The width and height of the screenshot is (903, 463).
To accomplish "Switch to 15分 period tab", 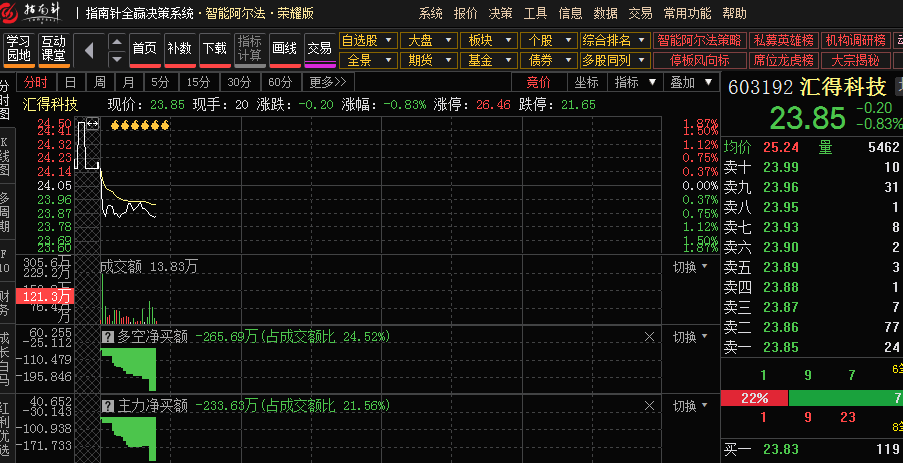I will tap(199, 82).
